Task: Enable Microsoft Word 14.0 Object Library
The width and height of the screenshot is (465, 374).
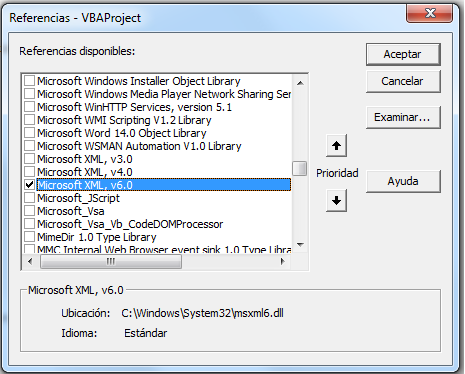Action: pyautogui.click(x=30, y=133)
